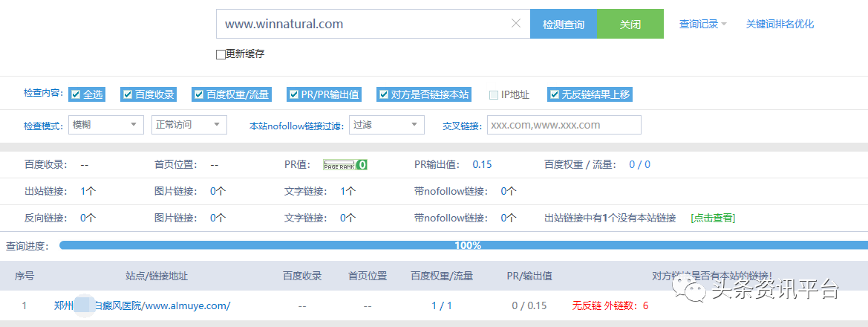
Task: Clear the URL field with the X icon
Action: coord(516,24)
